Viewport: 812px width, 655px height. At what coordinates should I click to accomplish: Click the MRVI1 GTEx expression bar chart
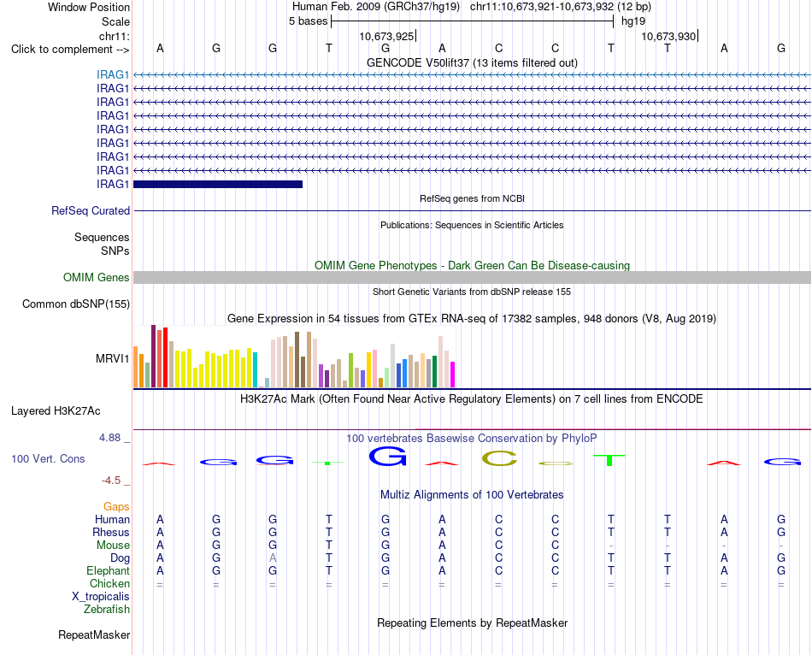point(294,357)
